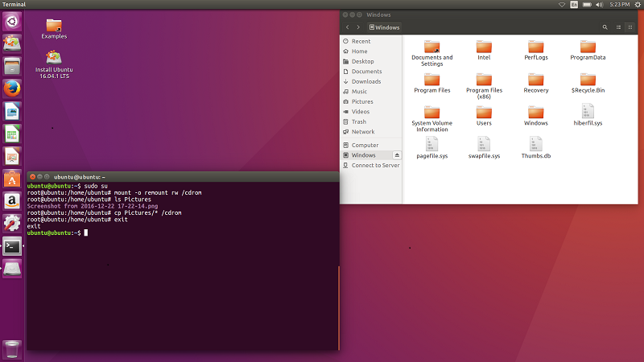Open the Files manager dock icon
This screenshot has height=362, width=644.
coord(12,66)
